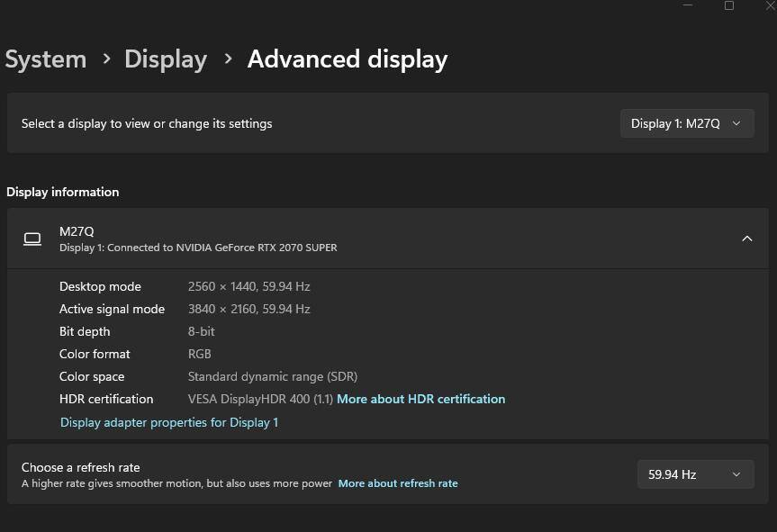Open the 59.94 Hz refresh rate dropdown
Screen dimensions: 777x532
(694, 474)
